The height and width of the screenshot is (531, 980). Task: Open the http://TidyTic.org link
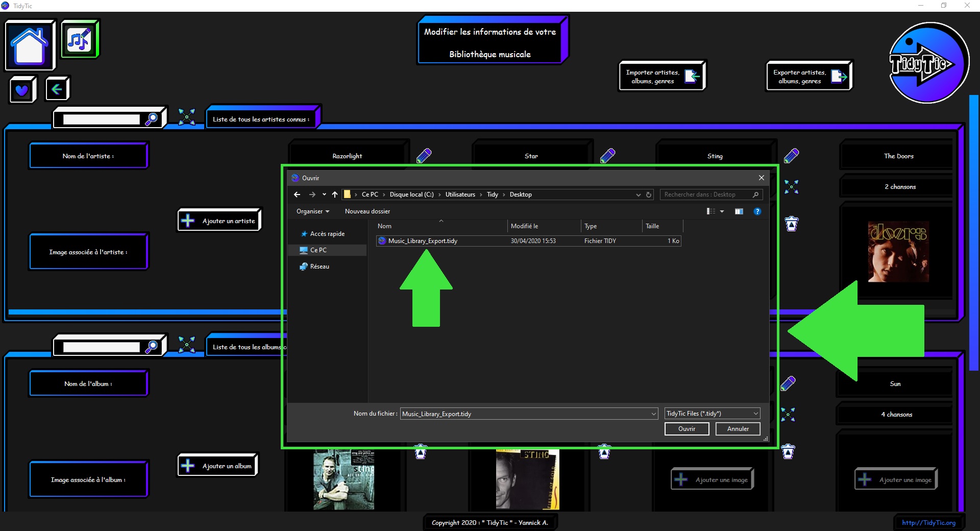(928, 522)
